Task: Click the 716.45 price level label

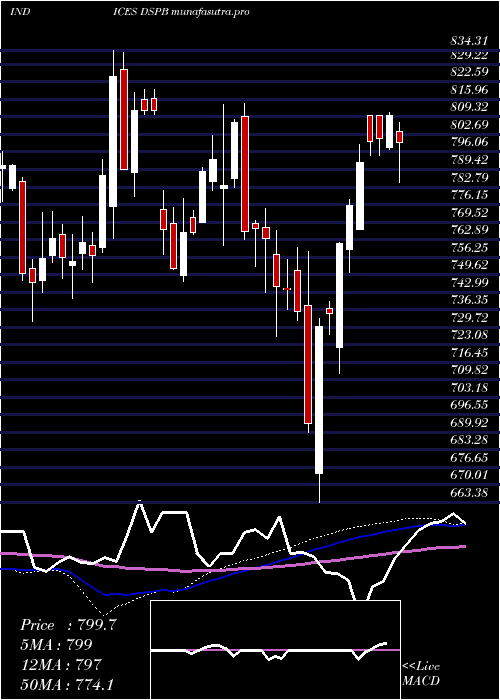Action: [x=469, y=352]
